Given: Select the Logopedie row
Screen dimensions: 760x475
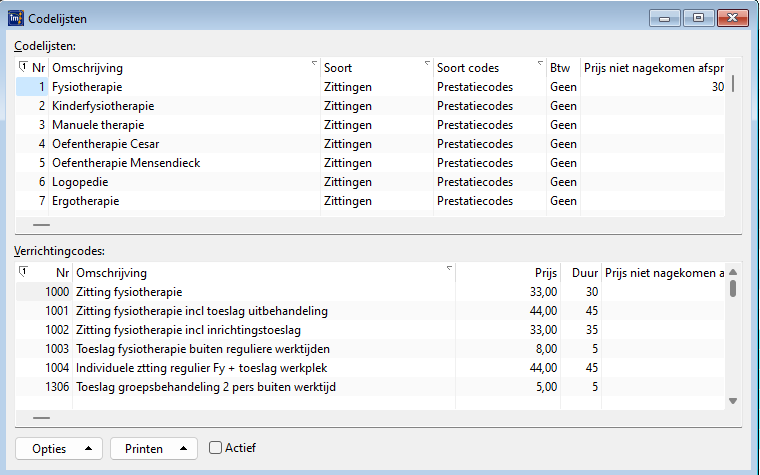Looking at the screenshot, I should [370, 182].
